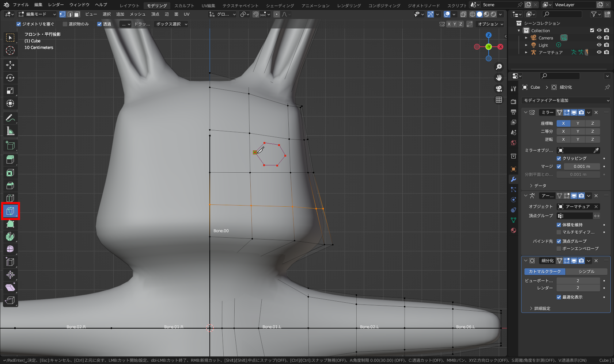Disable the クリッピング checkbox
This screenshot has height=364, width=614.
tap(559, 158)
